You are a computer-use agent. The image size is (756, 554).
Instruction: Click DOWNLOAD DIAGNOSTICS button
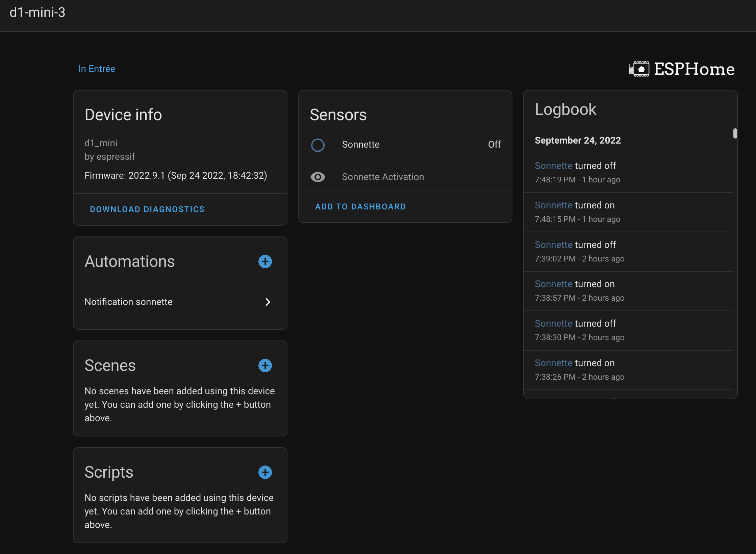[148, 209]
